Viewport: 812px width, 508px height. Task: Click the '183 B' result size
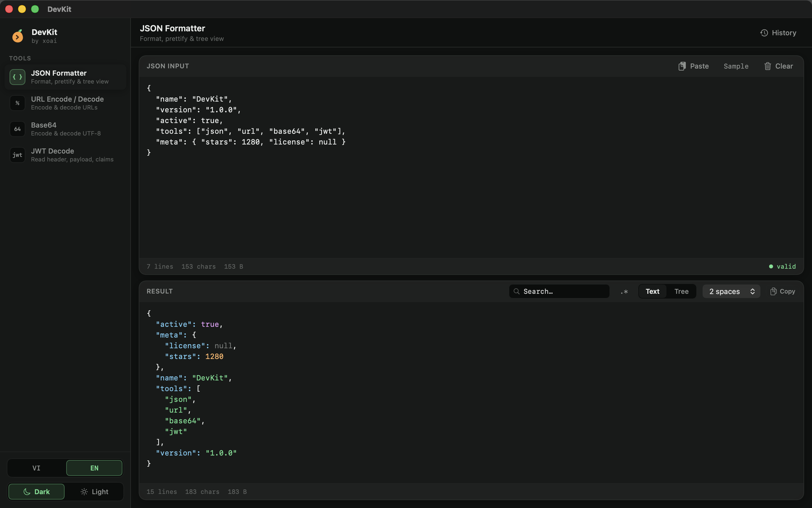(237, 492)
